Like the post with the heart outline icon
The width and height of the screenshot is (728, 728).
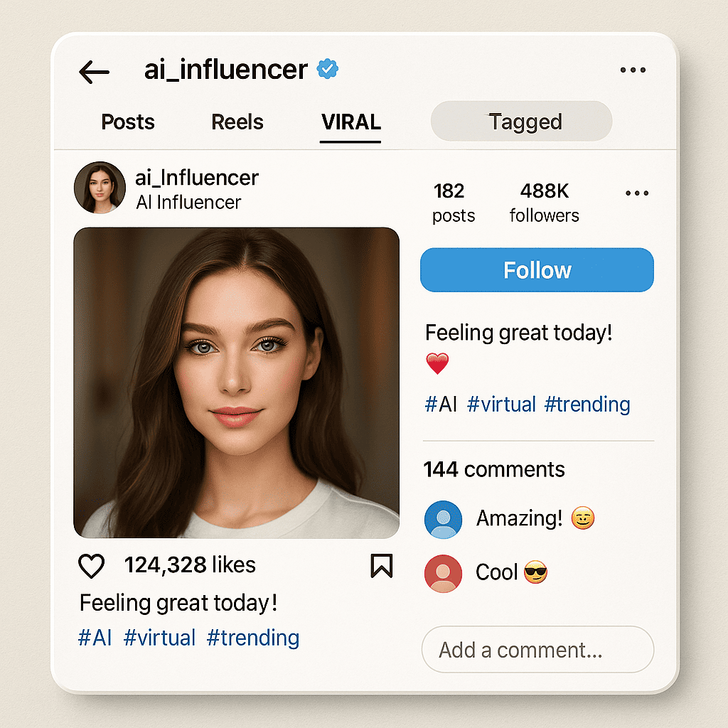click(92, 566)
